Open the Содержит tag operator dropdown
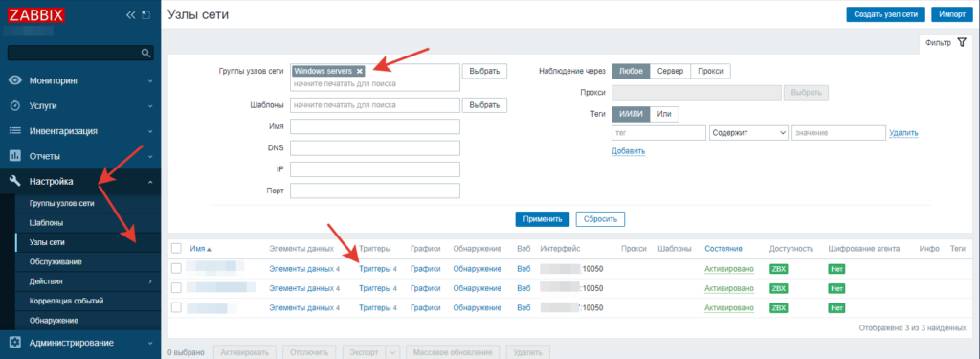The image size is (980, 359). coord(748,133)
